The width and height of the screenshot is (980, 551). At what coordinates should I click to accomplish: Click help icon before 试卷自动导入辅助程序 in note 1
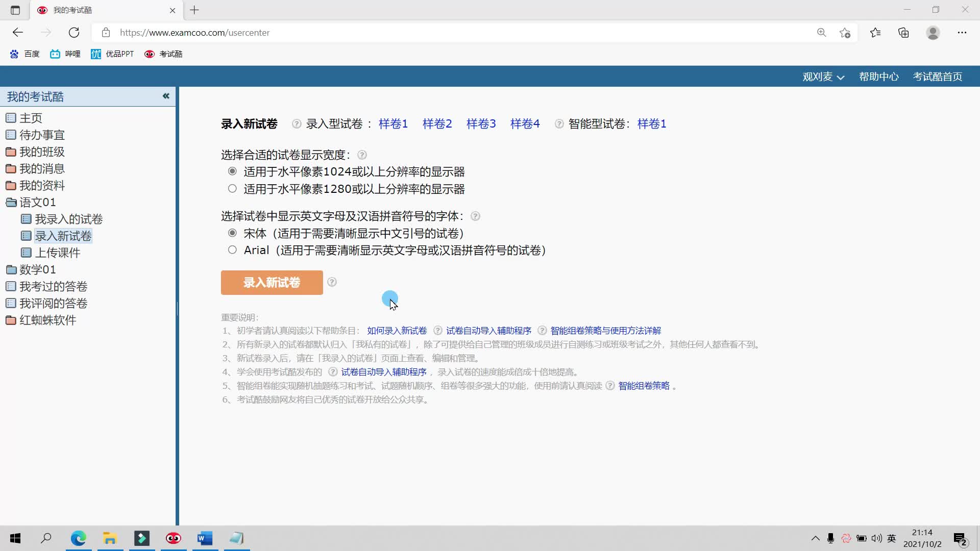pos(437,331)
